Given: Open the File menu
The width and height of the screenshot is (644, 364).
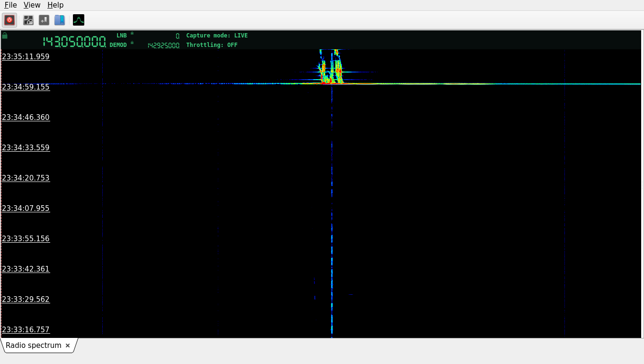Looking at the screenshot, I should coord(10,5).
